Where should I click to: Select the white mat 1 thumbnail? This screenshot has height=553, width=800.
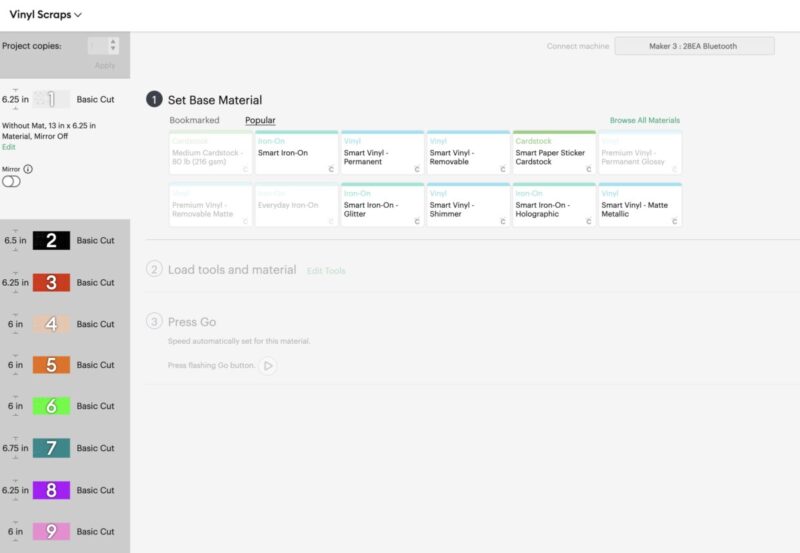[x=51, y=99]
